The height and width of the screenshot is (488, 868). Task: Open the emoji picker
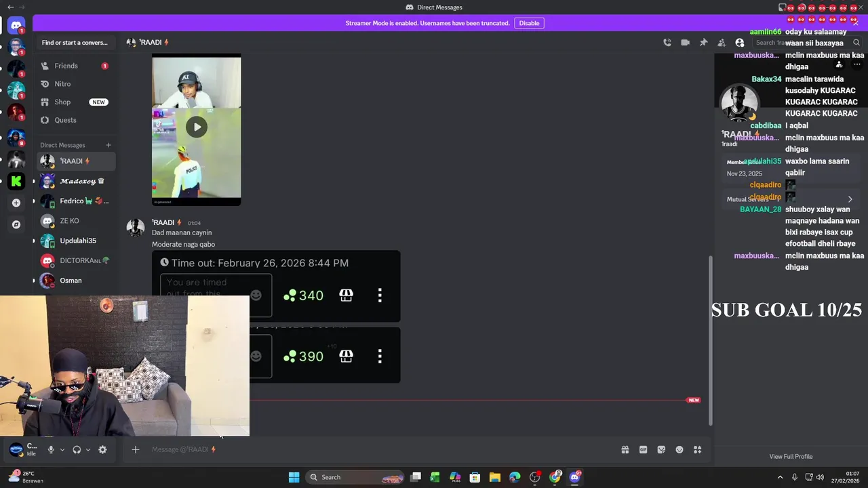point(679,449)
